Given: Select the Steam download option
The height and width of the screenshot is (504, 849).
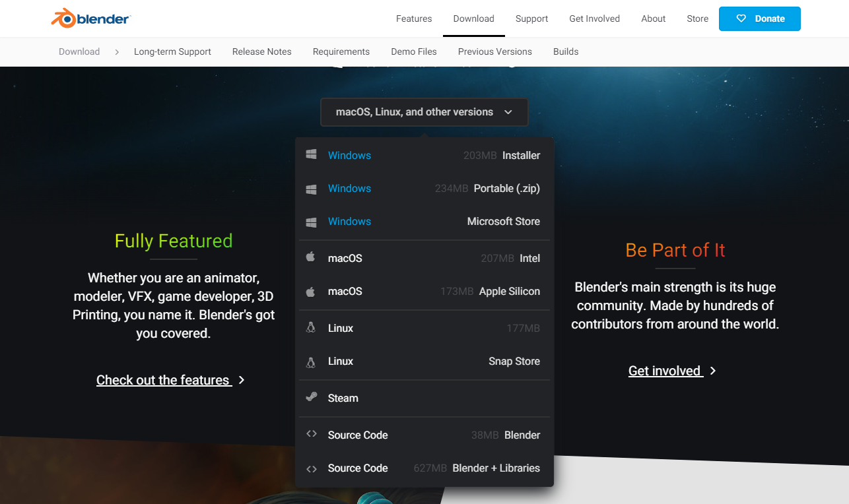Looking at the screenshot, I should [424, 398].
